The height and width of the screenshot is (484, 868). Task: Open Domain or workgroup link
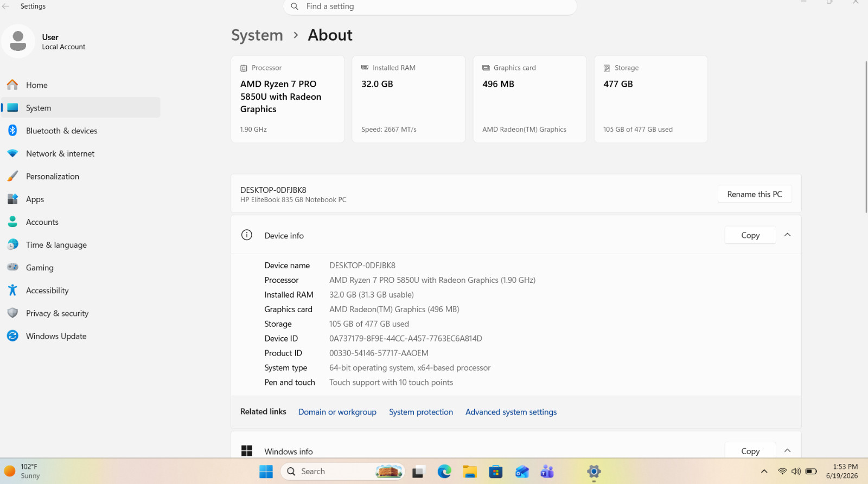[337, 412]
